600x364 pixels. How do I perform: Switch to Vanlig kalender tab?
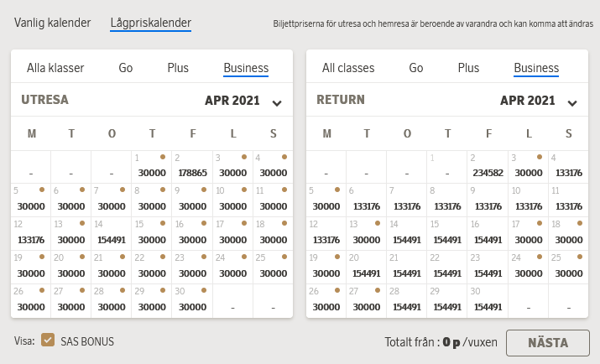click(52, 23)
